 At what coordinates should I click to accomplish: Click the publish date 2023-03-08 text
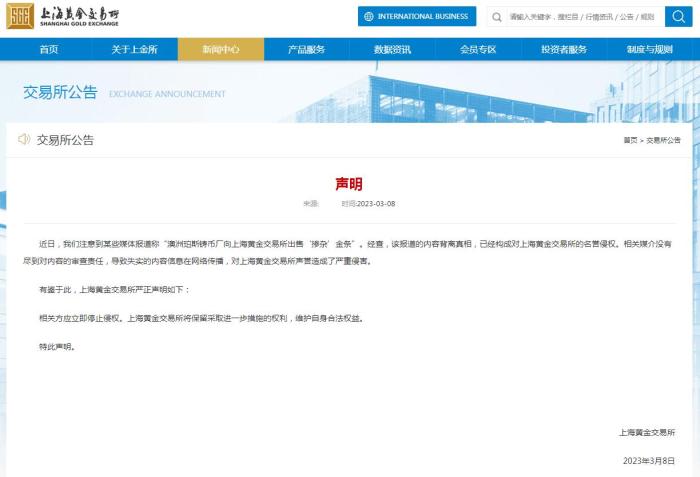[x=375, y=203]
